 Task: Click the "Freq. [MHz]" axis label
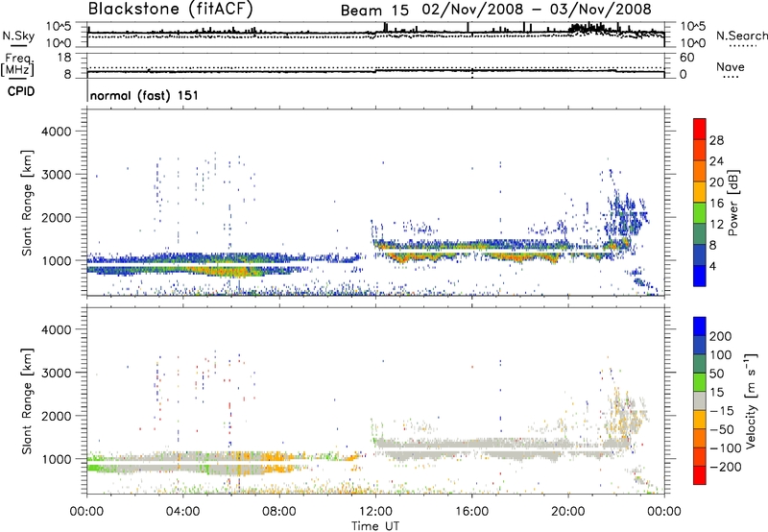[x=17, y=64]
